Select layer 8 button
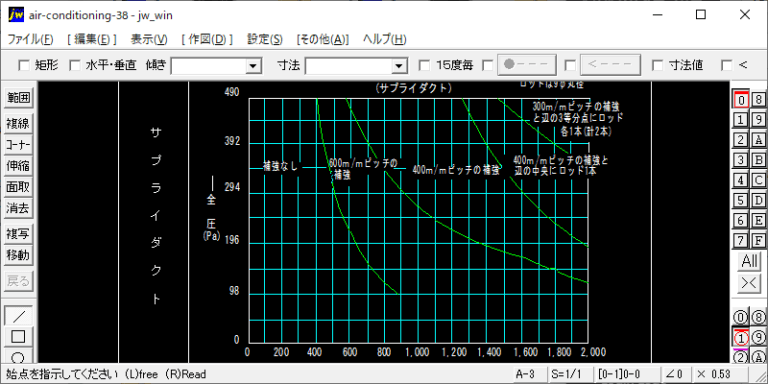768x384 pixels. 759,99
